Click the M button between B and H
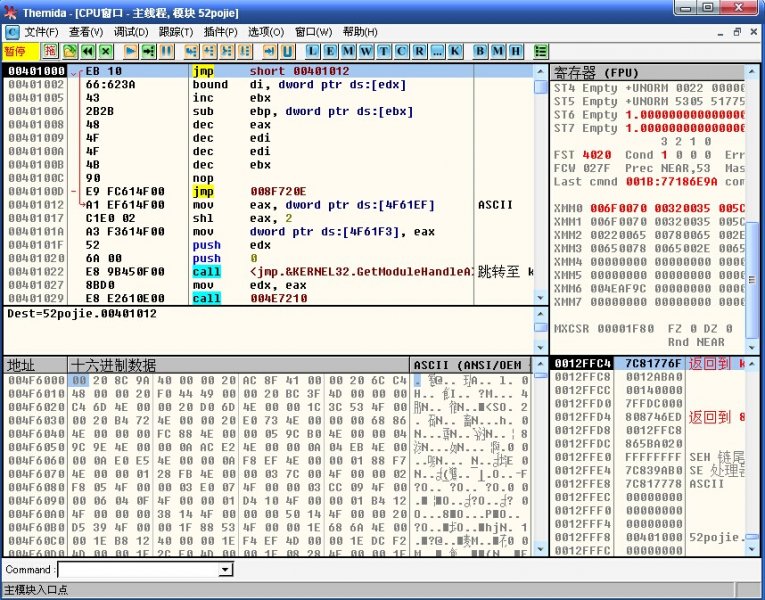 tap(498, 51)
